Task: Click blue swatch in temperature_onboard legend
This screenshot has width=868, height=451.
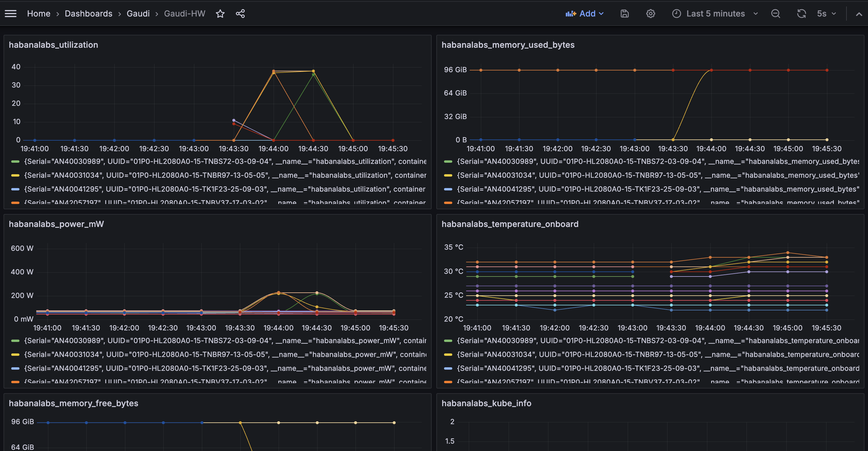Action: (x=448, y=368)
